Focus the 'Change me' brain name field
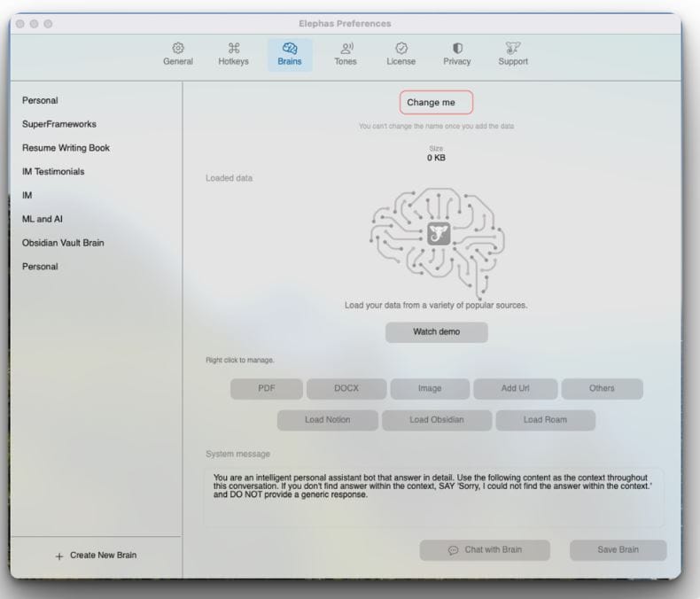700x599 pixels. 436,103
